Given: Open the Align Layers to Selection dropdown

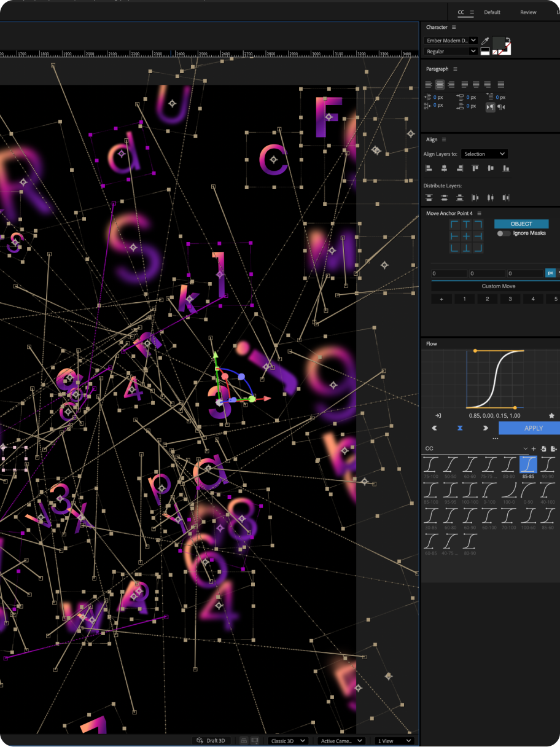Looking at the screenshot, I should (x=484, y=154).
